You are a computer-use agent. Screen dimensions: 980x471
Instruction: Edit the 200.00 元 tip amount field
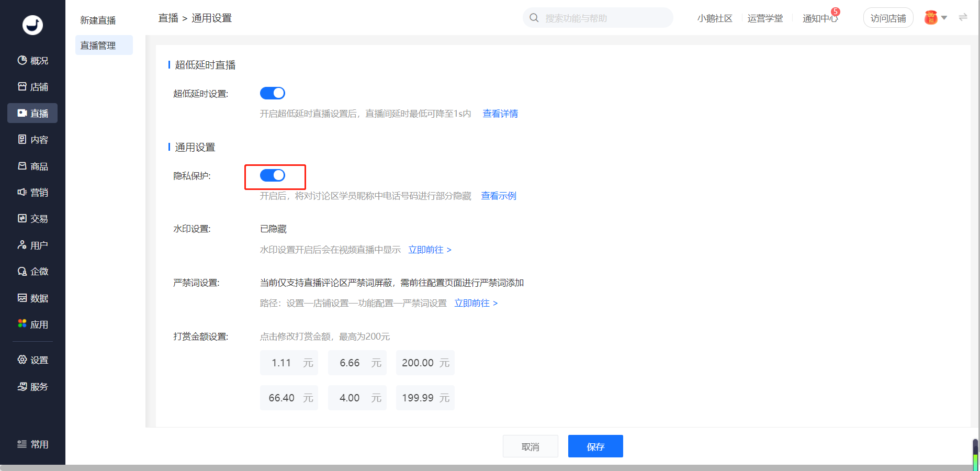425,363
